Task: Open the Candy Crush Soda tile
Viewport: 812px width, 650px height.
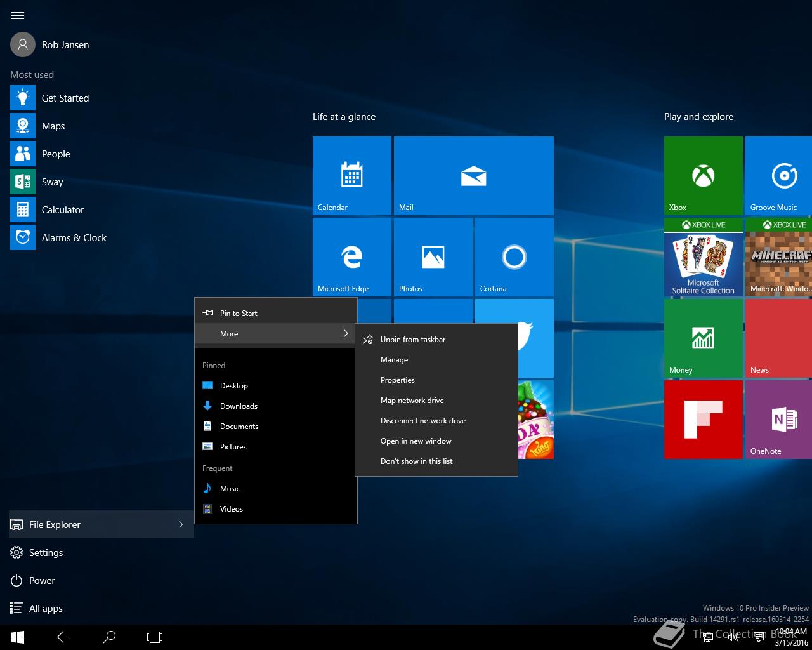Action: coord(535,420)
